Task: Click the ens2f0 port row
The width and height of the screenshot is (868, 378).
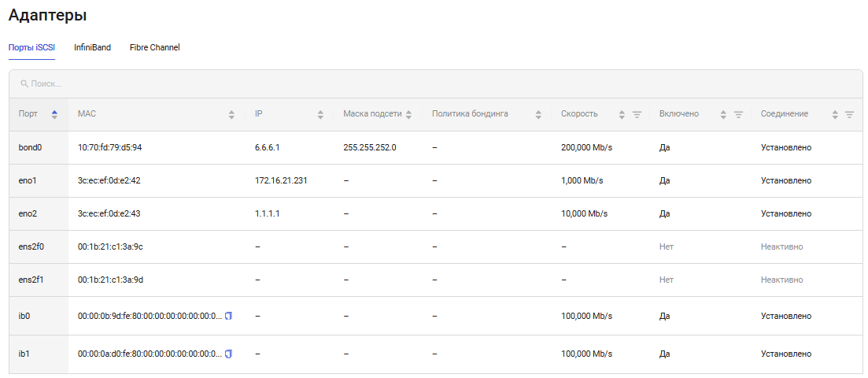Action: 31,246
